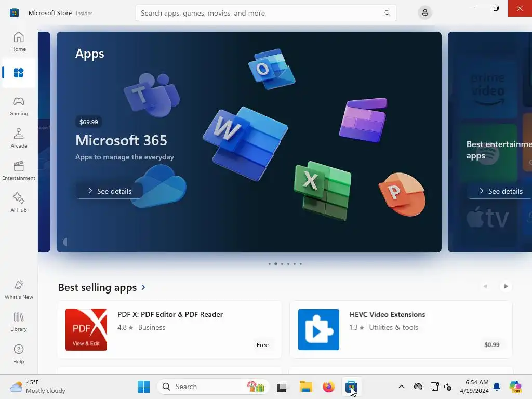Open the clock showing 6:54 AM
The height and width of the screenshot is (399, 532).
pyautogui.click(x=474, y=387)
